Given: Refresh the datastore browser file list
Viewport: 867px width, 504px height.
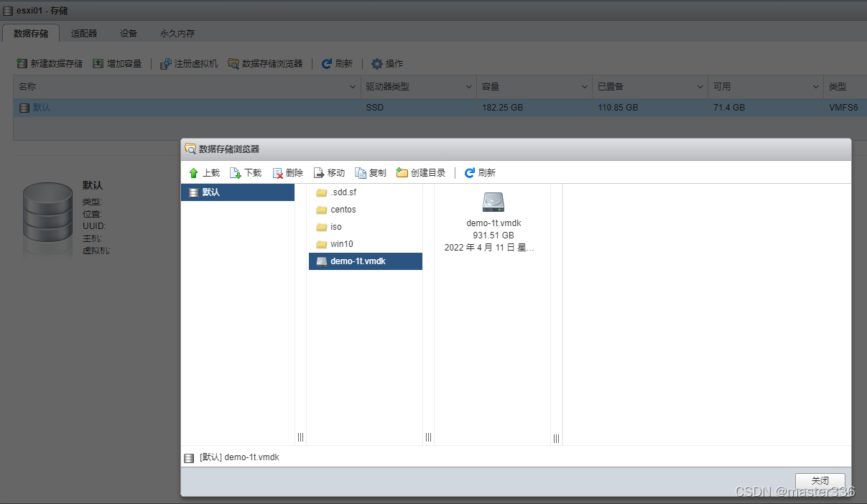Looking at the screenshot, I should click(x=480, y=173).
